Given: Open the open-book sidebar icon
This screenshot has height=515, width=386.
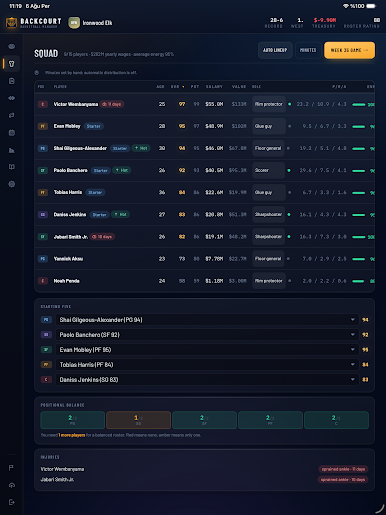Looking at the screenshot, I should (12, 167).
